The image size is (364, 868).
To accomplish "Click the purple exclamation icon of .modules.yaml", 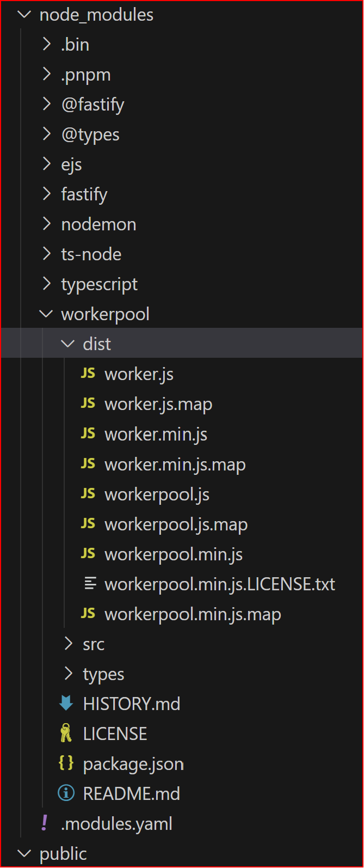I will (x=45, y=823).
